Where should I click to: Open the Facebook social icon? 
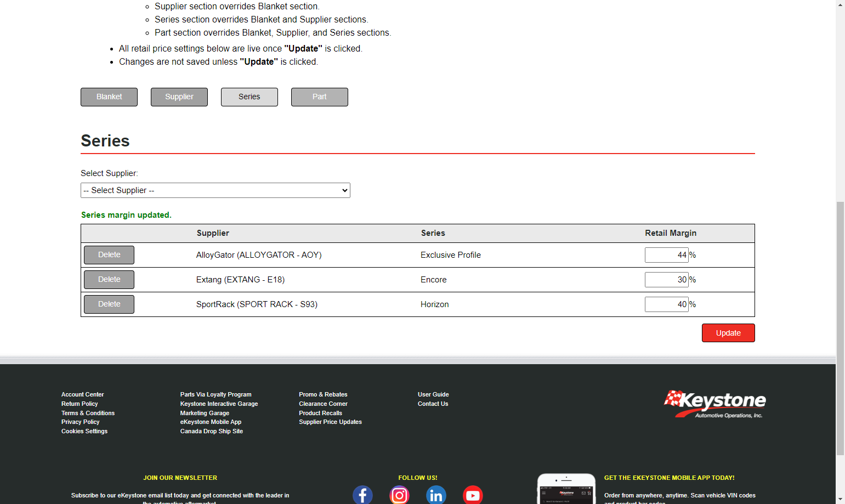tap(362, 495)
